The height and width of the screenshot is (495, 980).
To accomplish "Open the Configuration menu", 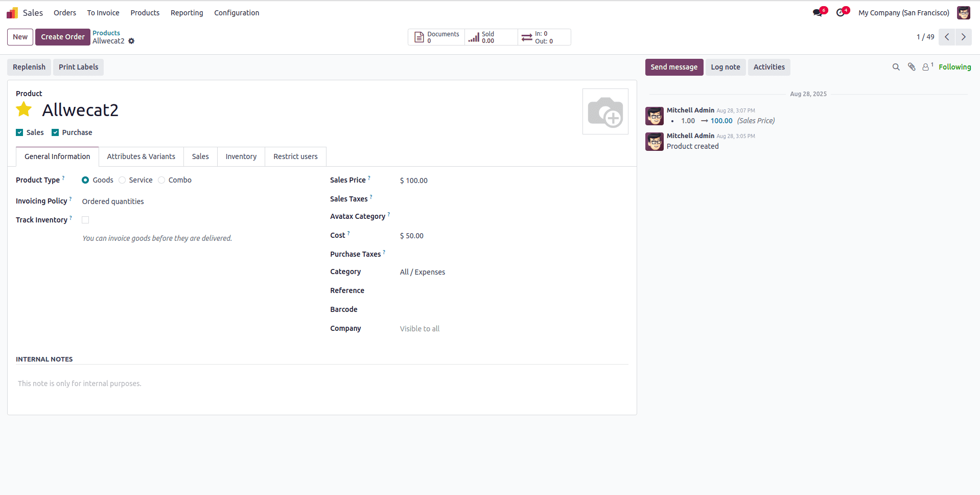I will click(237, 13).
